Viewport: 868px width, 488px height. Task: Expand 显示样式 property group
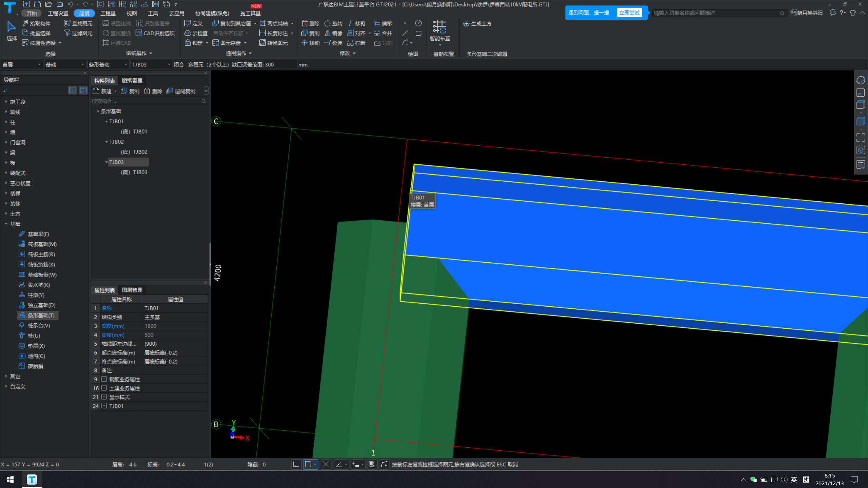click(104, 397)
